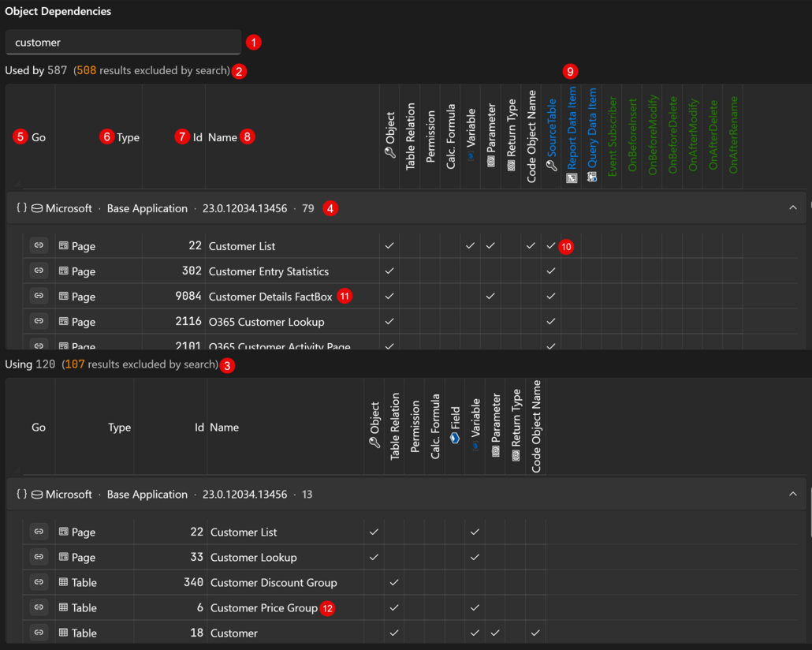The width and height of the screenshot is (812, 650).
Task: Open table 18 Customer using its Go icon
Action: (x=39, y=632)
